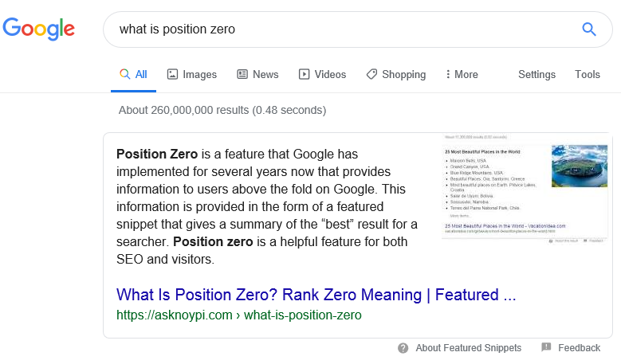Click the Images tab icon

tap(172, 74)
